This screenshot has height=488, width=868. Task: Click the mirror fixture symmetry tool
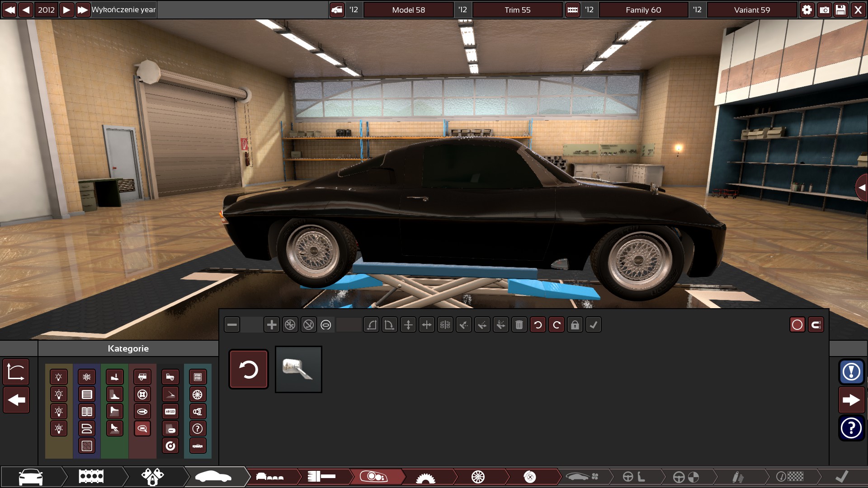[x=445, y=324]
